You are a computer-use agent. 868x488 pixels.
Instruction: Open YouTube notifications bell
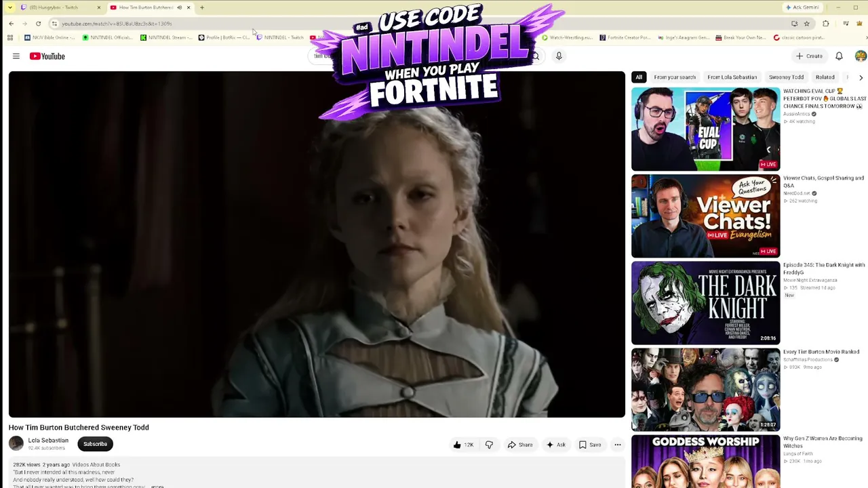point(839,56)
